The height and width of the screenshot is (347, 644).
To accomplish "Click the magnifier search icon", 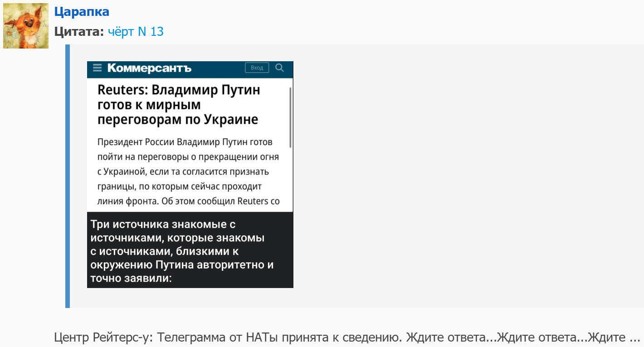I will click(x=279, y=68).
